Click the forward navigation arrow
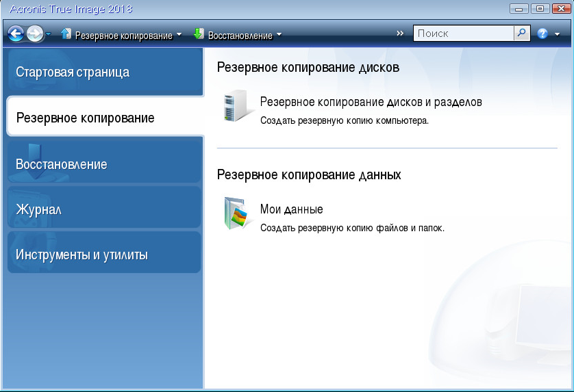The width and height of the screenshot is (574, 392). [x=35, y=34]
